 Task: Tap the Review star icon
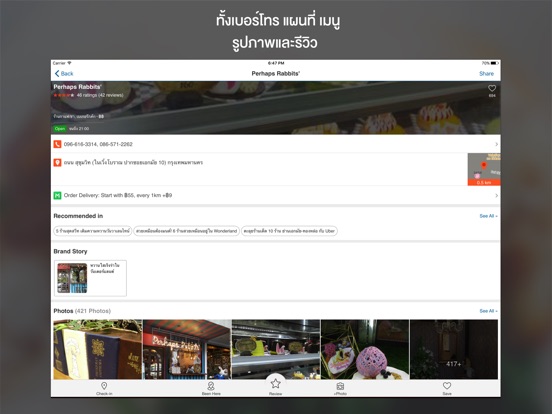click(x=275, y=383)
